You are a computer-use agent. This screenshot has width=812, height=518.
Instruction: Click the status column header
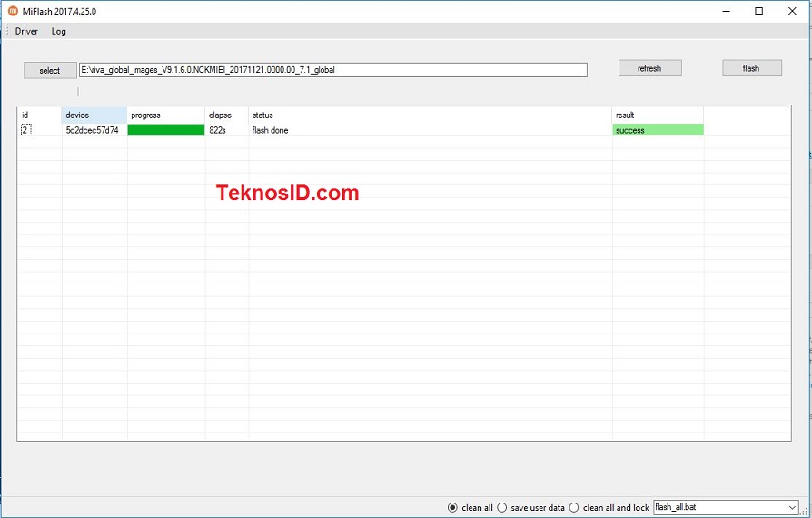(430, 115)
